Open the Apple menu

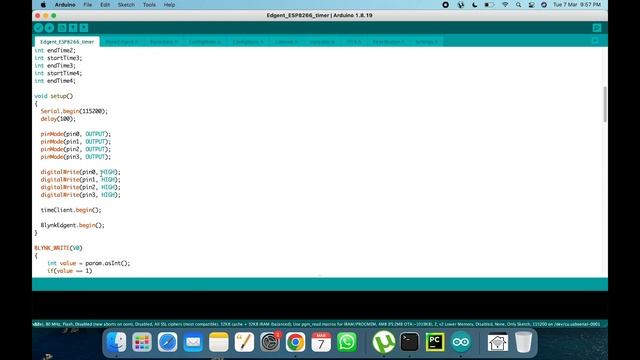43,5
